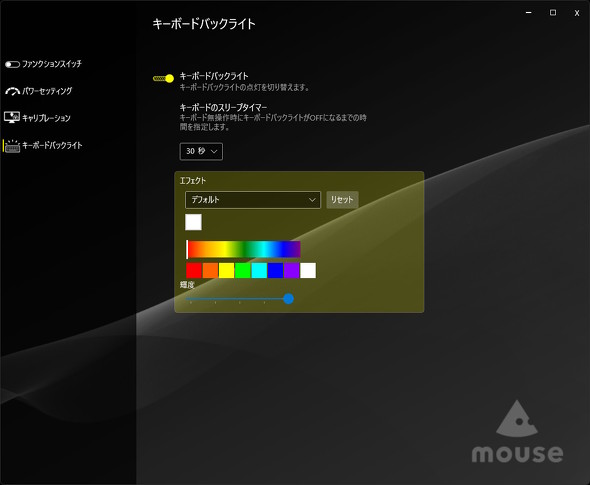Screen dimensions: 590x485
Task: Expand the デフォルト effect dropdown
Action: click(x=253, y=200)
